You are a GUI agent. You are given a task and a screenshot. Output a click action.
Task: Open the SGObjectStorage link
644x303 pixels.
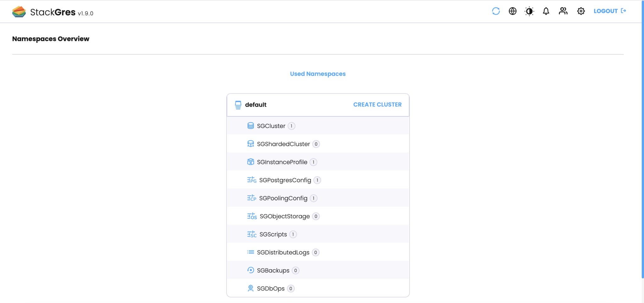click(x=285, y=216)
